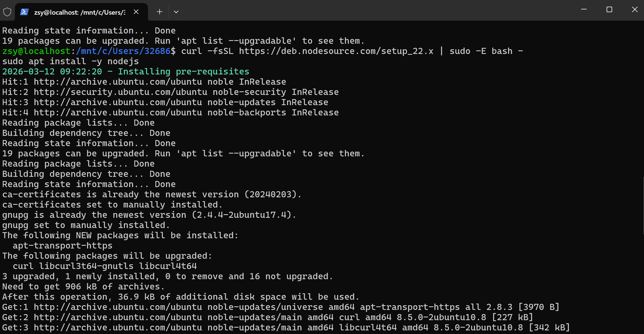Click the URL on the Get:1 apt-transport-https line
644x334 pixels.
point(118,307)
